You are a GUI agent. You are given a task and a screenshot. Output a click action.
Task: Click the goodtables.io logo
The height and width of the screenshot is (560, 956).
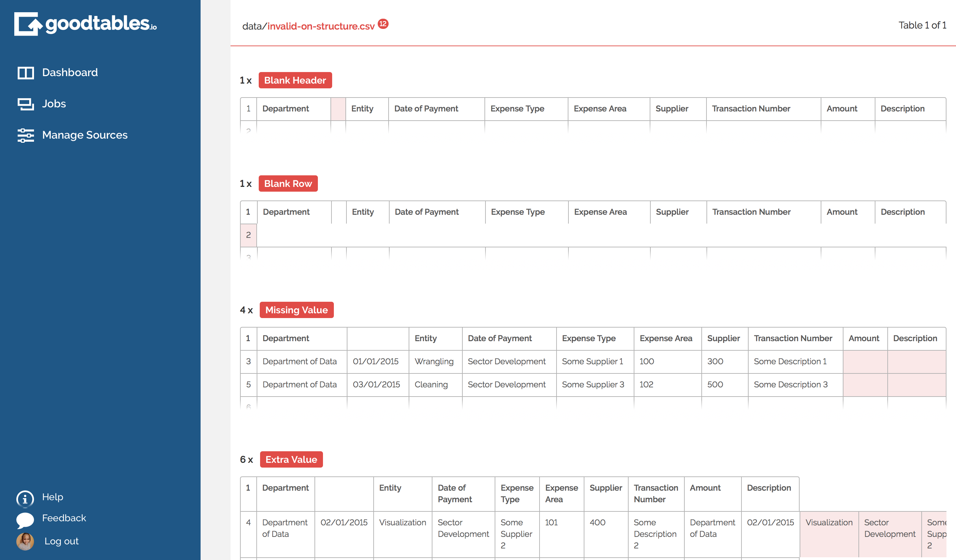pos(85,23)
